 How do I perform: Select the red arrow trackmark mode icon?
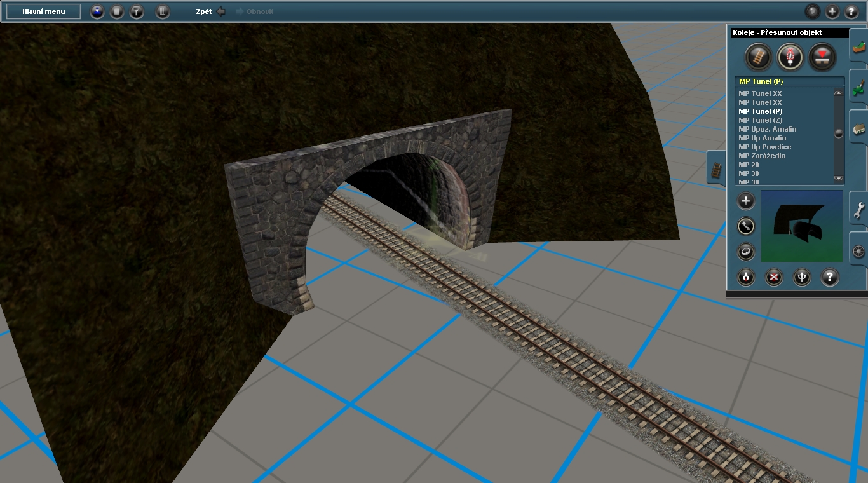coord(822,57)
